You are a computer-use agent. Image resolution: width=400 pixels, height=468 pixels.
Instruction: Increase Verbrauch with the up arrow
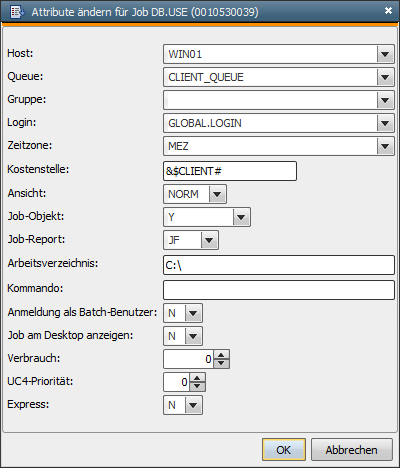[221, 355]
